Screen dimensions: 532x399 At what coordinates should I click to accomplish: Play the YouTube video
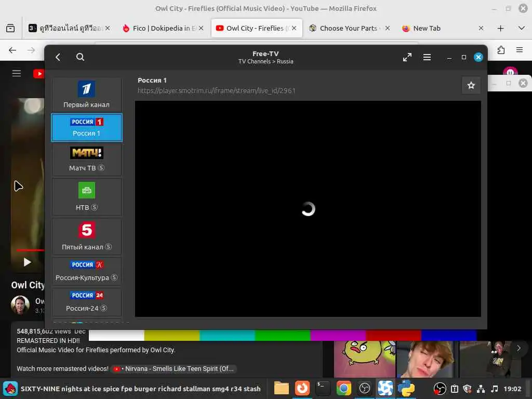(27, 262)
